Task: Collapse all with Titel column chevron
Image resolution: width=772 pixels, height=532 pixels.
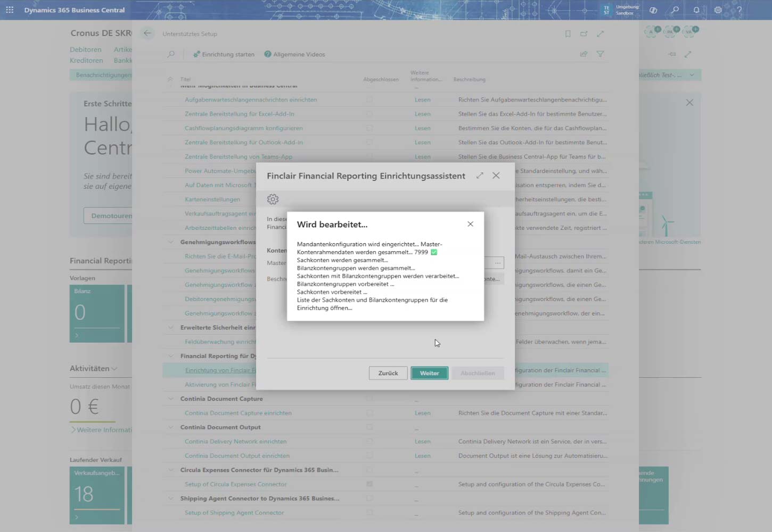Action: [170, 79]
